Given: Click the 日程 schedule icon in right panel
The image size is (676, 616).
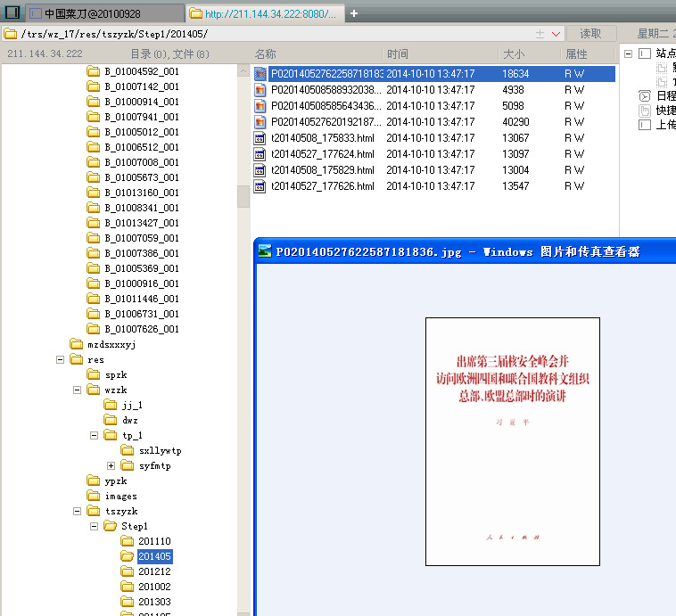Looking at the screenshot, I should click(x=645, y=95).
